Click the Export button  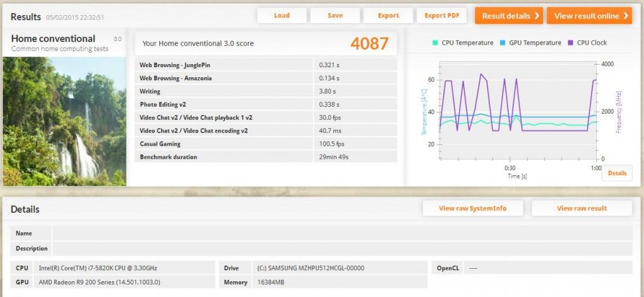tap(388, 16)
